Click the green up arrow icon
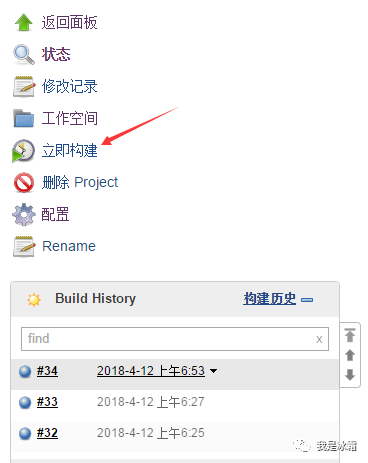368x463 pixels. pos(24,22)
